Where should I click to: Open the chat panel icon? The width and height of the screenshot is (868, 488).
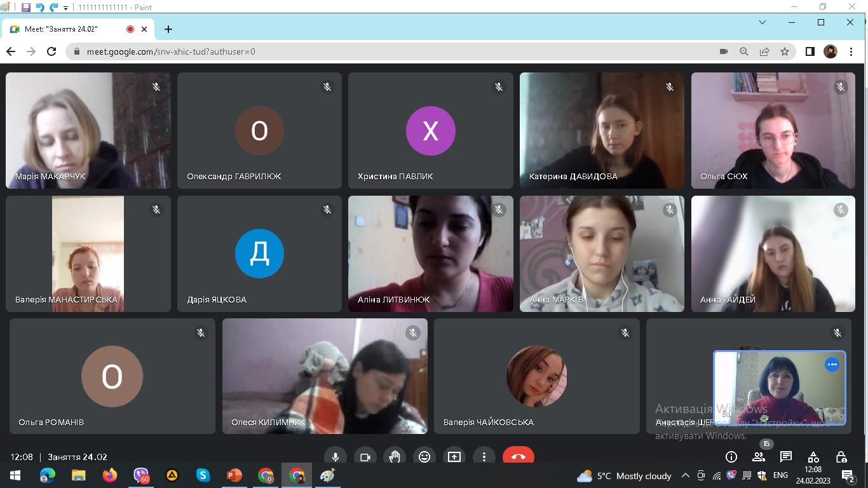tap(786, 456)
